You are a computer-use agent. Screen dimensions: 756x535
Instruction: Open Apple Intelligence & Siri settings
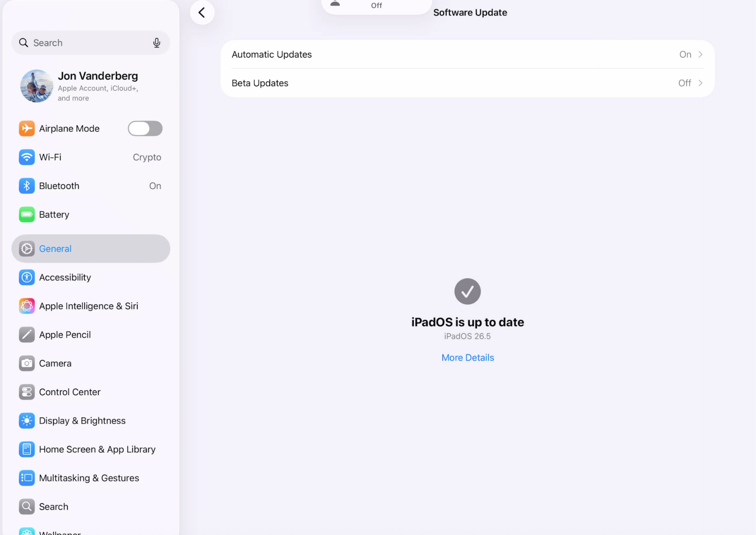91,306
